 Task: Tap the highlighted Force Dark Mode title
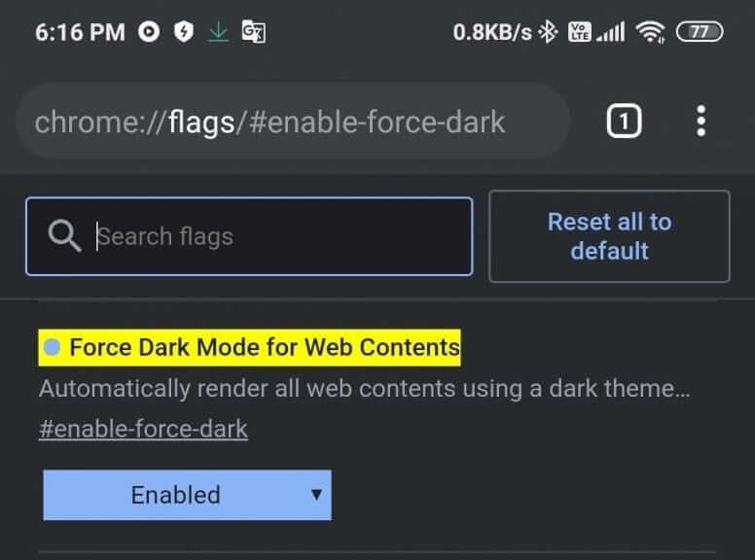coord(264,347)
